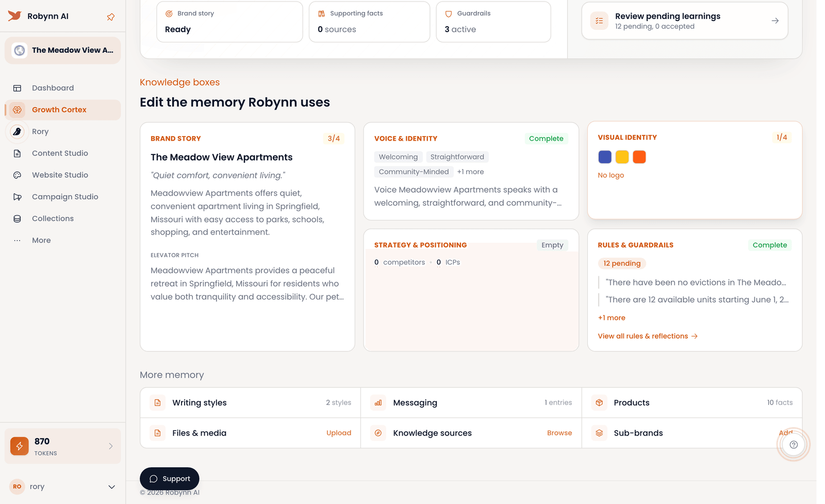The image size is (825, 504).
Task: Click the Writing styles document icon
Action: [158, 402]
